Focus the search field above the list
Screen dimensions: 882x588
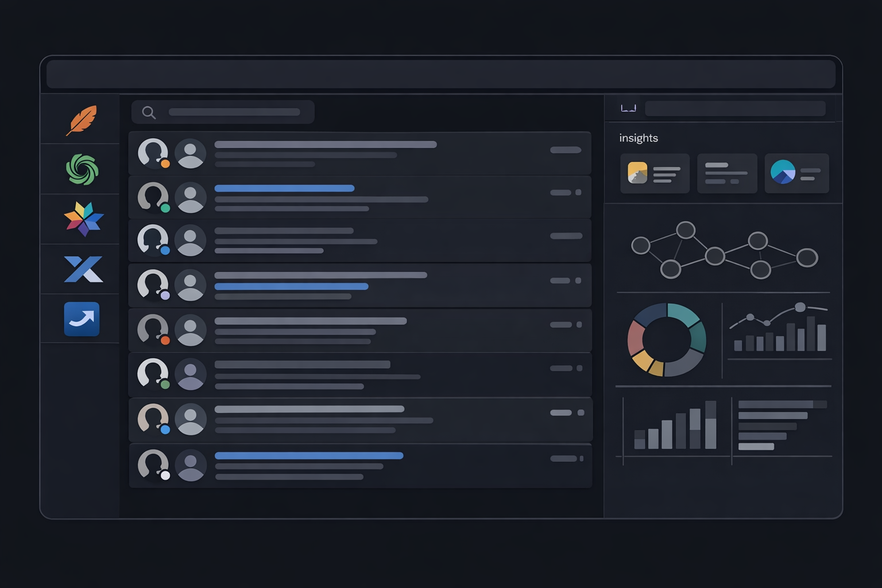(234, 113)
